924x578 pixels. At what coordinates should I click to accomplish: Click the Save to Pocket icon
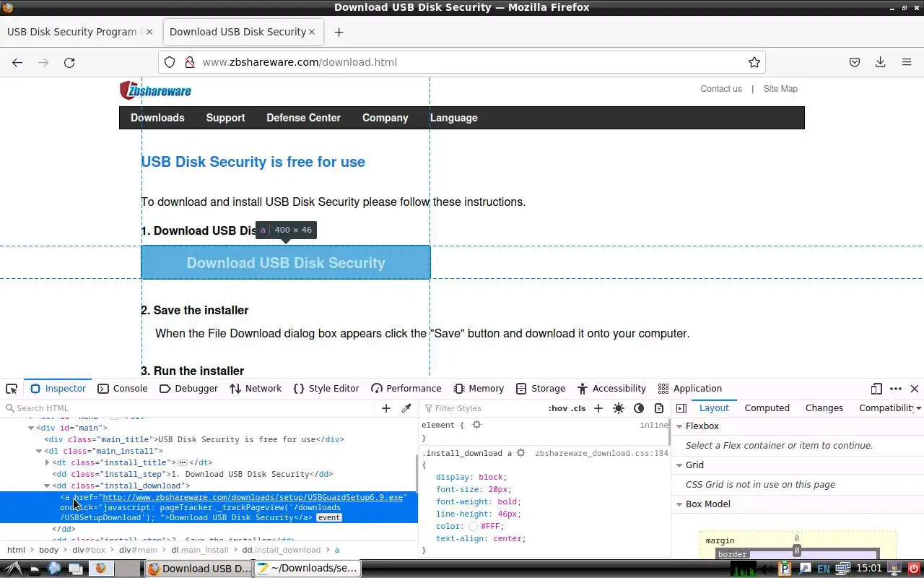(x=855, y=62)
